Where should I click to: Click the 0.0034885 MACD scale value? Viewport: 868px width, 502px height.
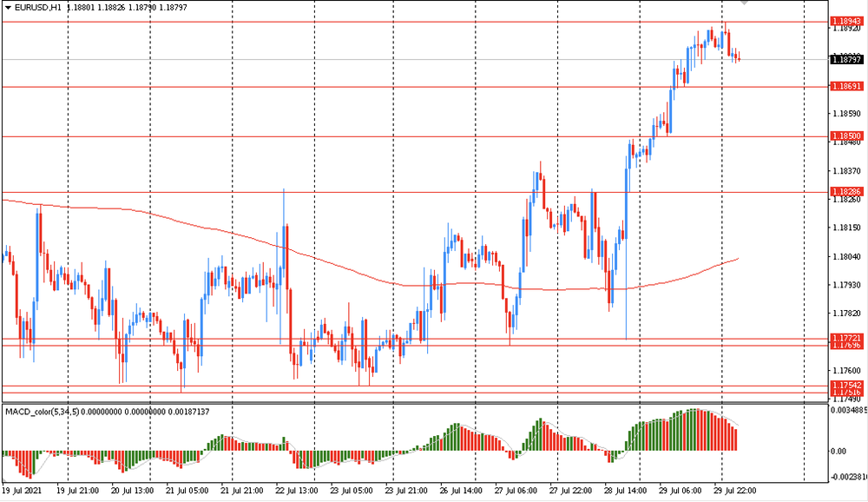849,411
